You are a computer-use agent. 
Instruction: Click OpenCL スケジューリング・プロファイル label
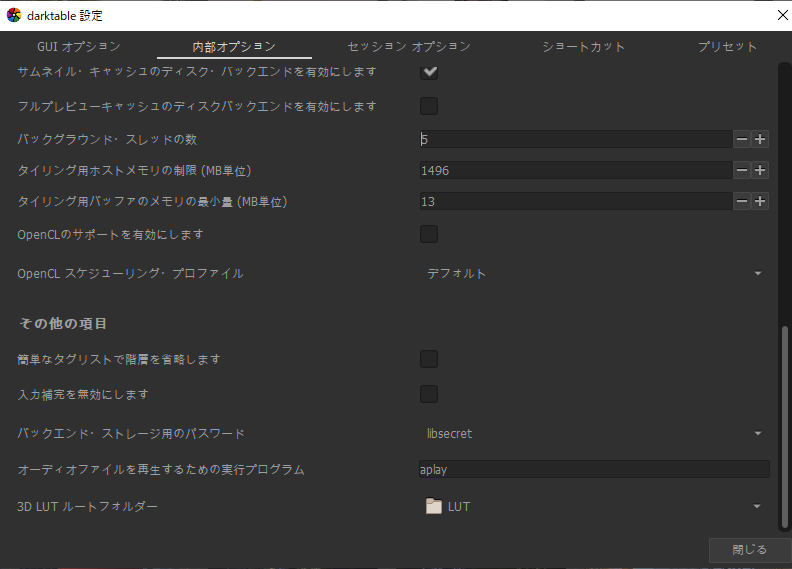(x=130, y=274)
